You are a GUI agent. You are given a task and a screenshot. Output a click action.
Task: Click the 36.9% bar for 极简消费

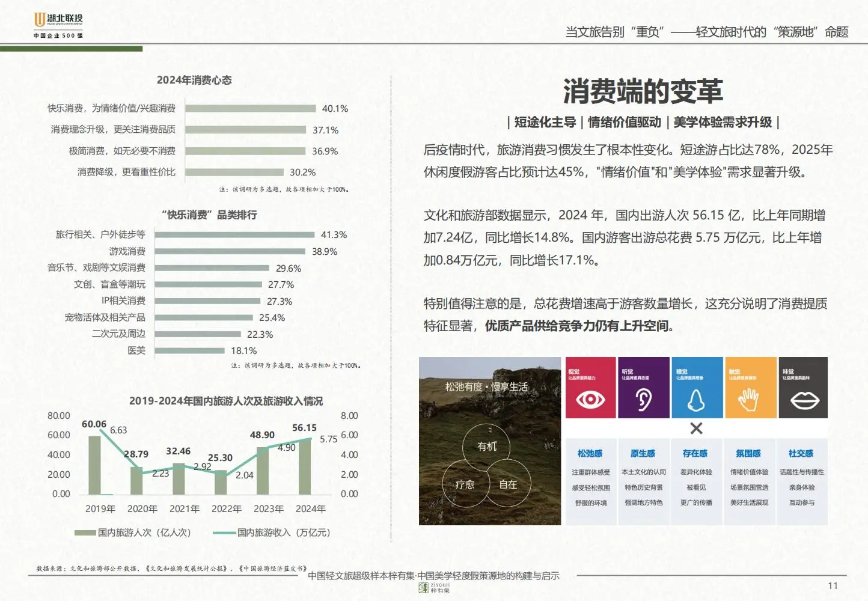[x=245, y=151]
